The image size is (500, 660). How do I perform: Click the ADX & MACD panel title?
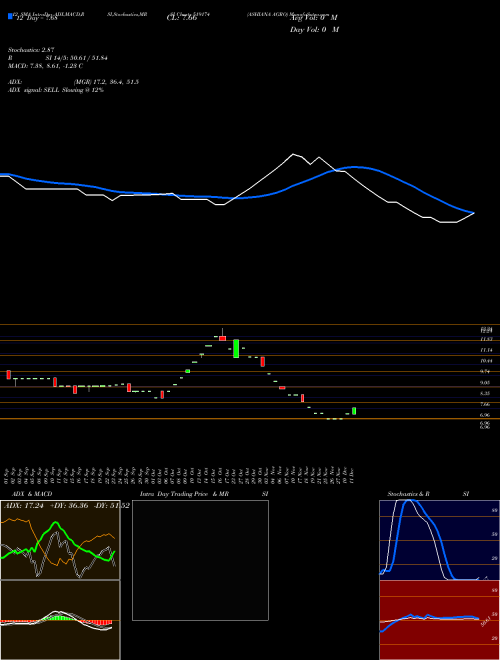click(x=32, y=494)
